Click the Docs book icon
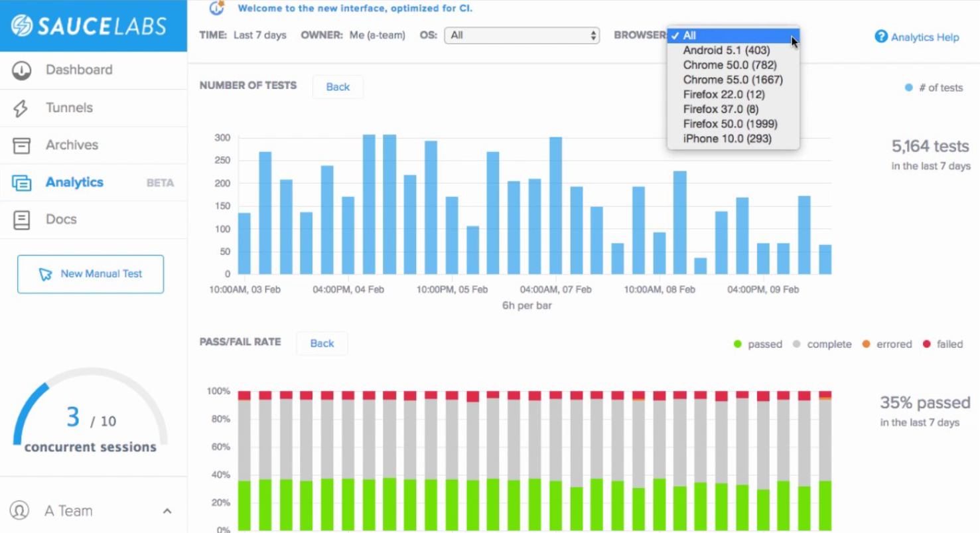This screenshot has width=980, height=533. tap(21, 220)
